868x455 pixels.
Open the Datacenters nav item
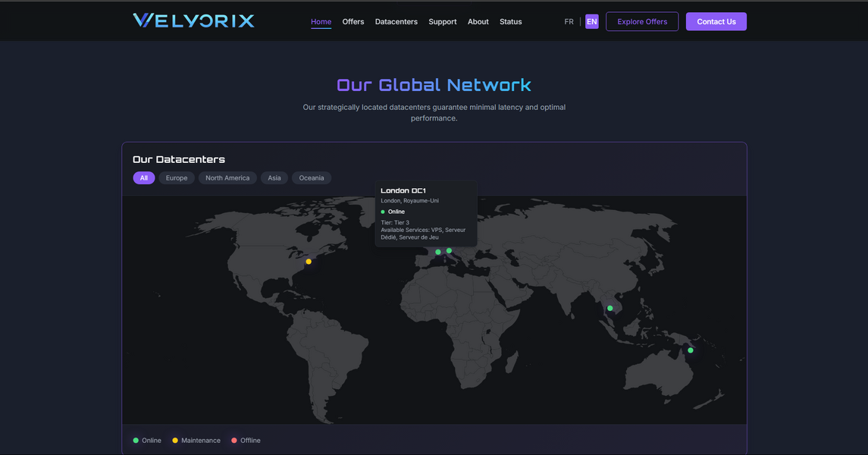(396, 21)
